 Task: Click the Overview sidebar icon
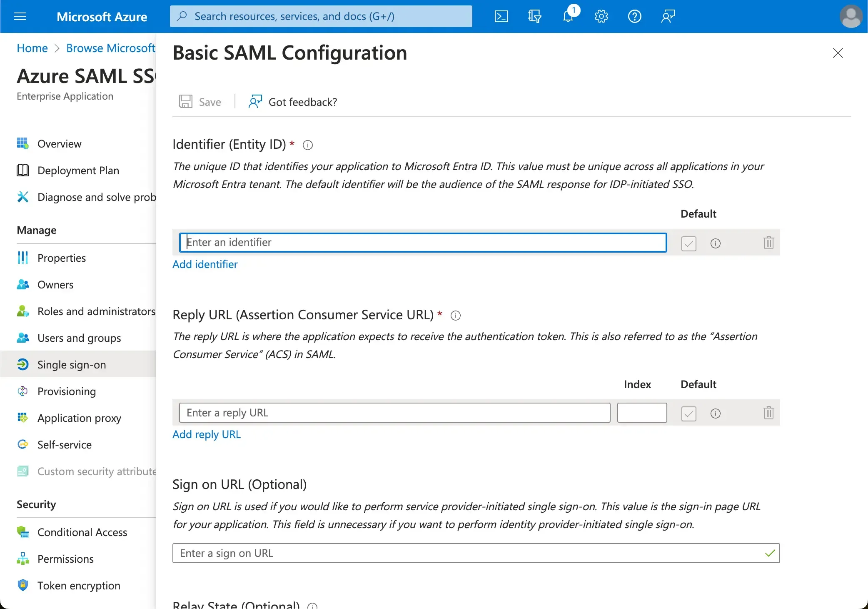click(23, 143)
